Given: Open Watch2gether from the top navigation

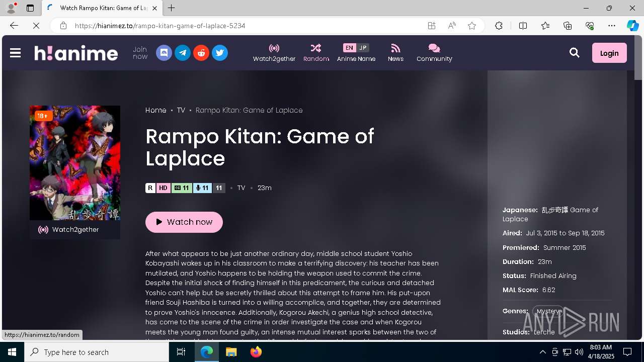Looking at the screenshot, I should click(x=274, y=53).
